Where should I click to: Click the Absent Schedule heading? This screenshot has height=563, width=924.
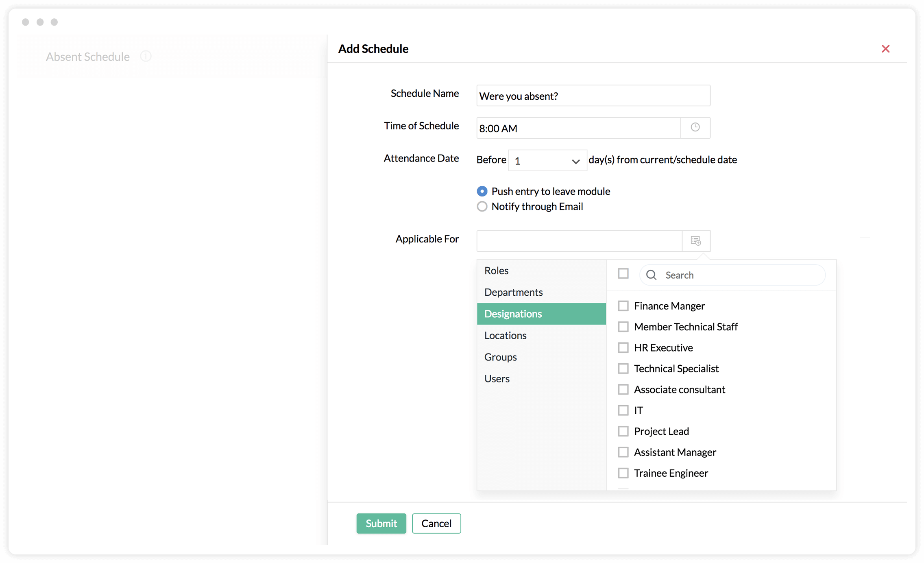click(x=88, y=57)
